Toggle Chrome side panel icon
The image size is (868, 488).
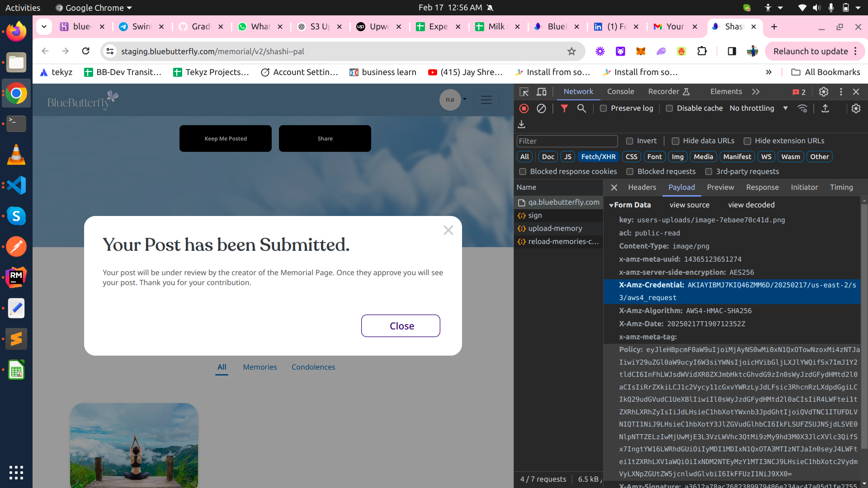point(732,51)
